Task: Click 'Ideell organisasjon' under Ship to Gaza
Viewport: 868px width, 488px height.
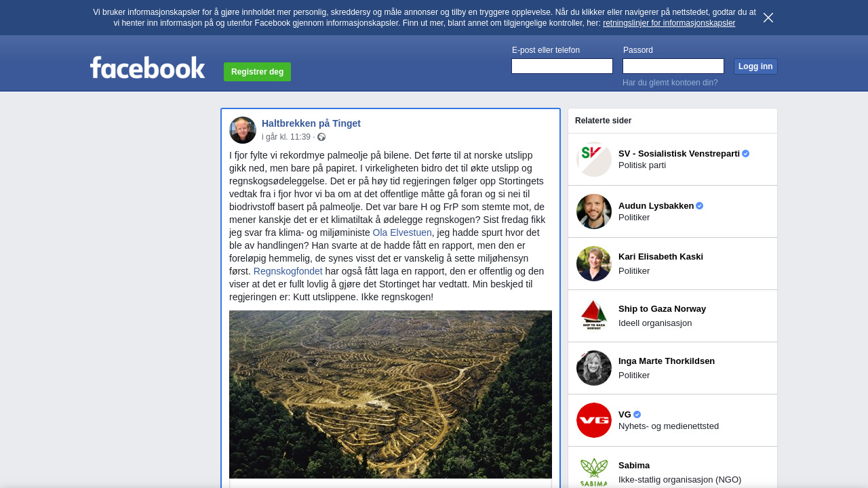Action: (655, 323)
